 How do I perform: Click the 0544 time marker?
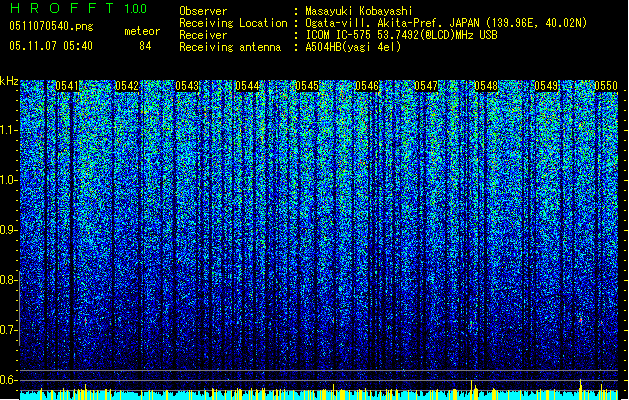(x=247, y=86)
